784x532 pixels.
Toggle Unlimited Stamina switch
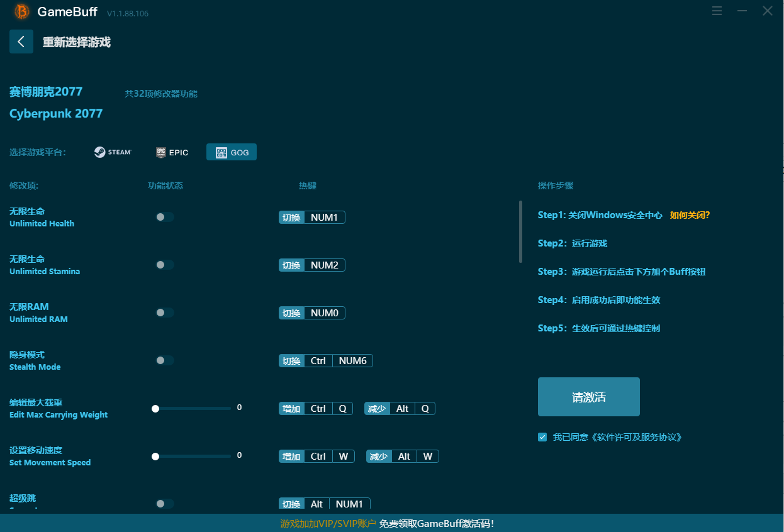pos(165,265)
